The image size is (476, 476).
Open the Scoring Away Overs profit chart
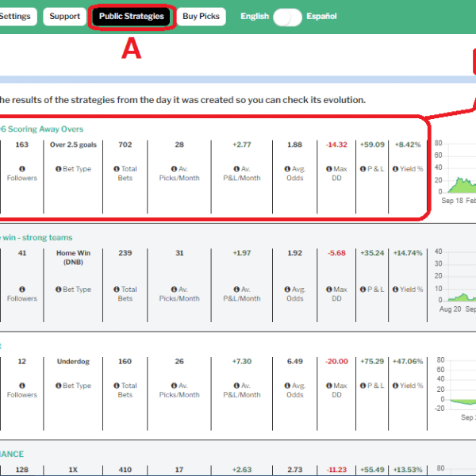pyautogui.click(x=455, y=171)
